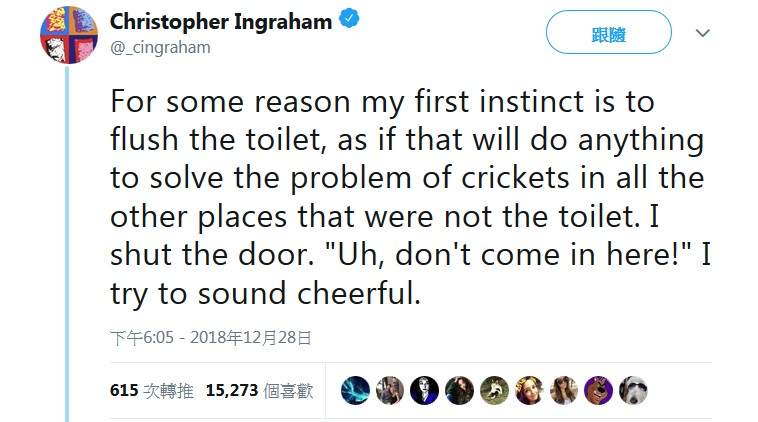Click the dark-haired woman liker avatar

point(460,390)
